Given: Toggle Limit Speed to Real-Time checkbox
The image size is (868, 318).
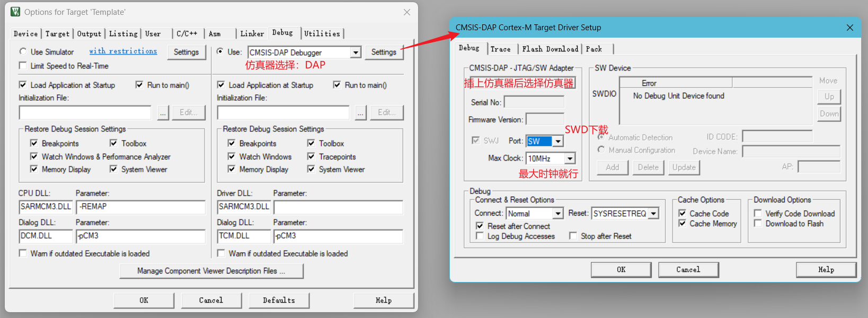Looking at the screenshot, I should [x=23, y=66].
